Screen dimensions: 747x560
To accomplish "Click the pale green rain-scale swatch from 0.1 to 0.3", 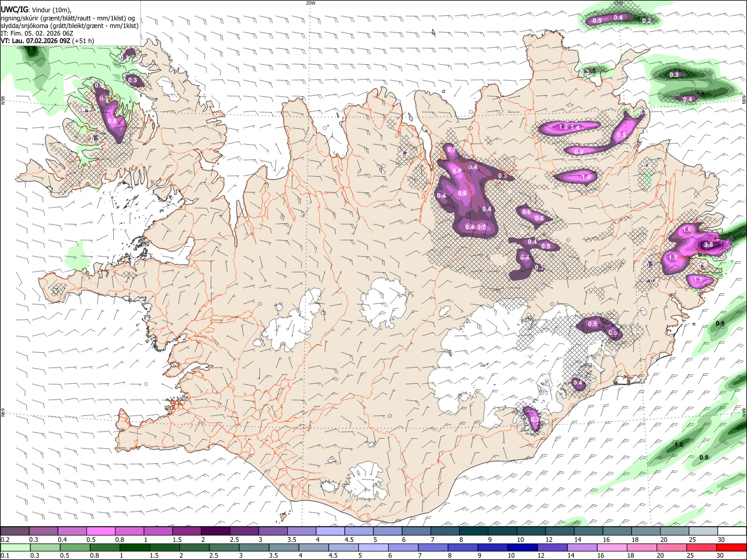I will [15, 547].
